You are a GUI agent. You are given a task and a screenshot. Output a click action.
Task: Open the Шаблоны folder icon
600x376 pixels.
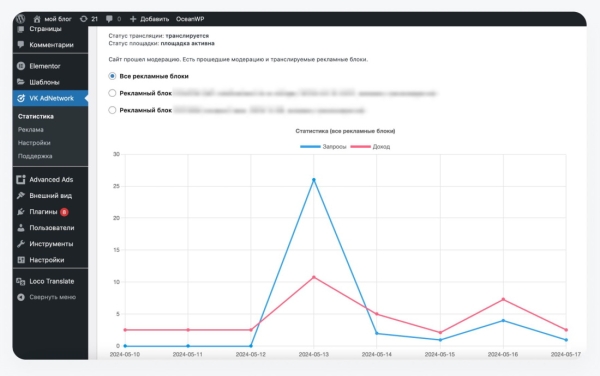click(21, 82)
